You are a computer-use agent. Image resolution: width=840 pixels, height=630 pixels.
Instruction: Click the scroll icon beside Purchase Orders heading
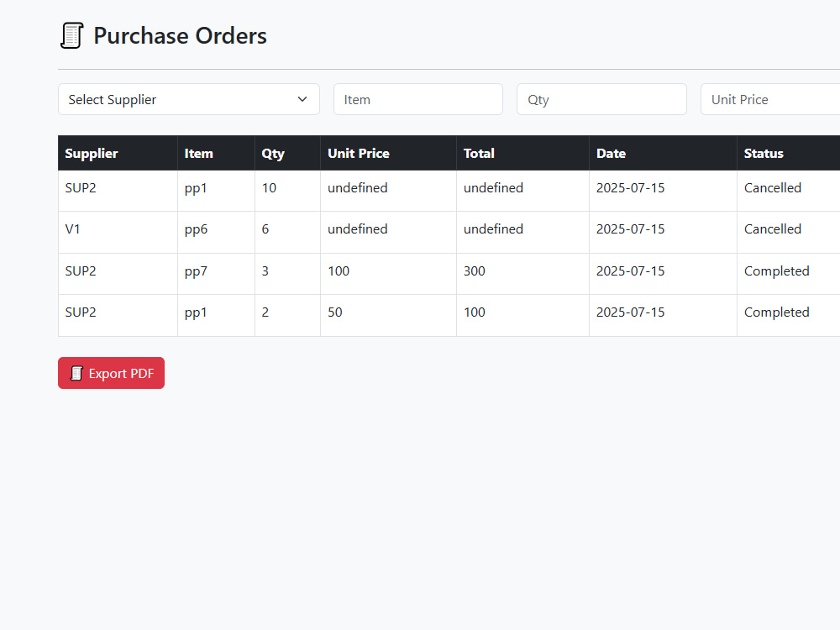pos(71,35)
